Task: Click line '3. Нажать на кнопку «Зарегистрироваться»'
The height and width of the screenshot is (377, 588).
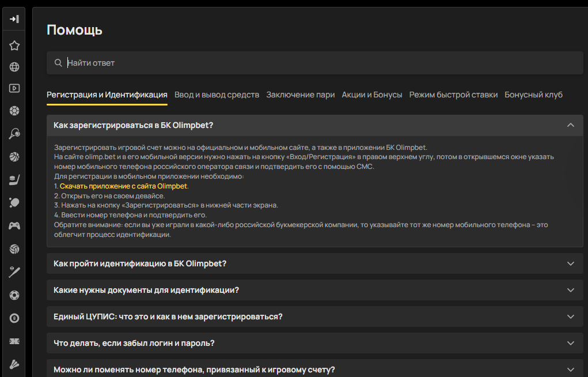Action: point(166,205)
